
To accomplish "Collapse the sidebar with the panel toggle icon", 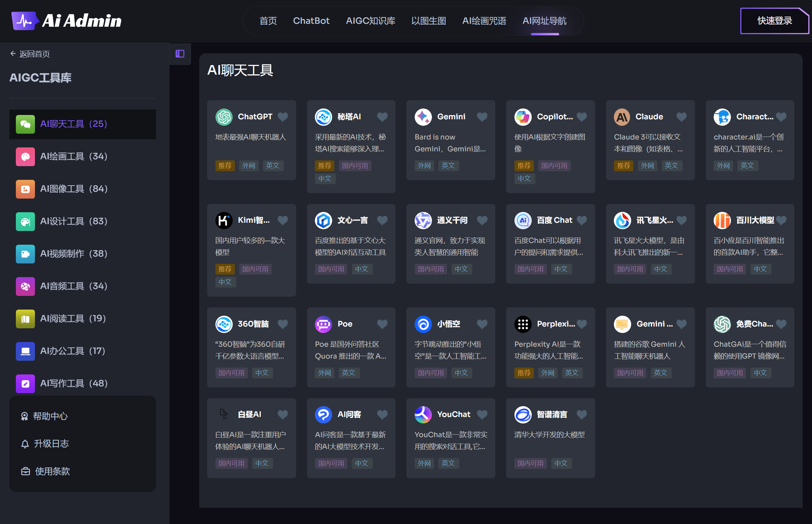I will [x=180, y=54].
